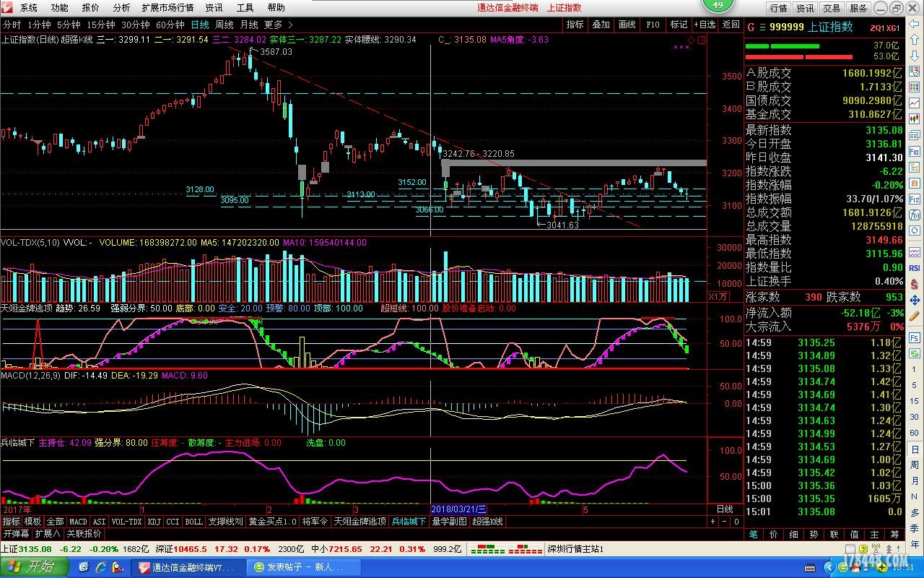
Task: Click the Internet Explorer quick launch icon
Action: pyautogui.click(x=100, y=567)
